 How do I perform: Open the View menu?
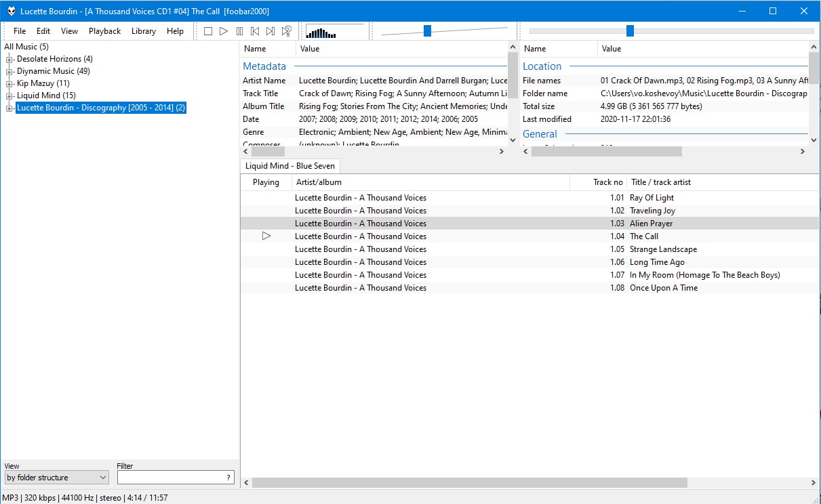(69, 31)
